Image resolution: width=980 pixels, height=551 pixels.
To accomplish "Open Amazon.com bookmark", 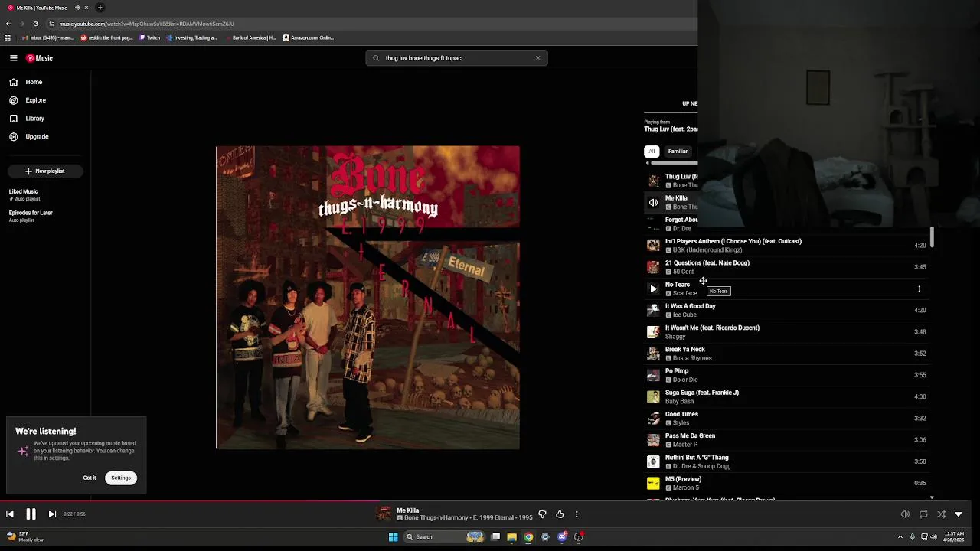I will pos(309,37).
